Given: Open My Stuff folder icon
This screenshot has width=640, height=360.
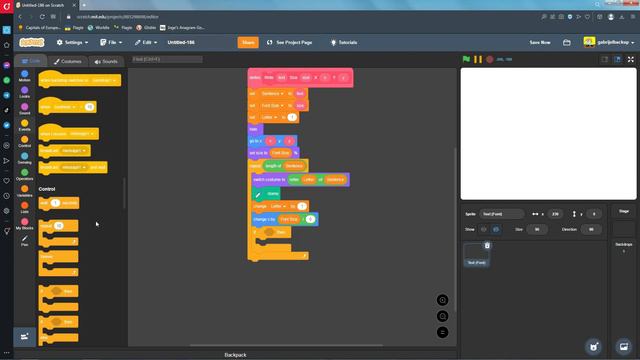Looking at the screenshot, I should (567, 42).
